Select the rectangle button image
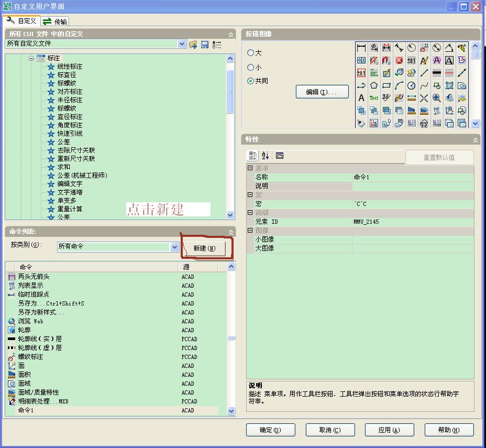This screenshot has height=448, width=486. tap(386, 85)
